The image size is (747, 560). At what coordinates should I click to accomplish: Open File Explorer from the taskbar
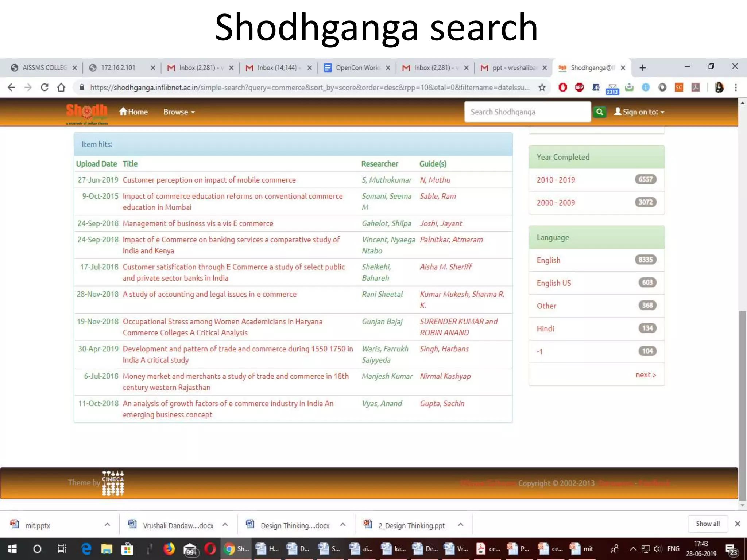[107, 549]
